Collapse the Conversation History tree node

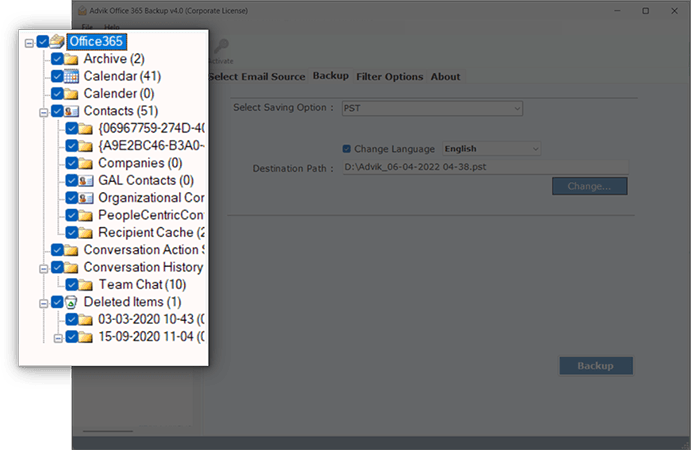point(43,267)
